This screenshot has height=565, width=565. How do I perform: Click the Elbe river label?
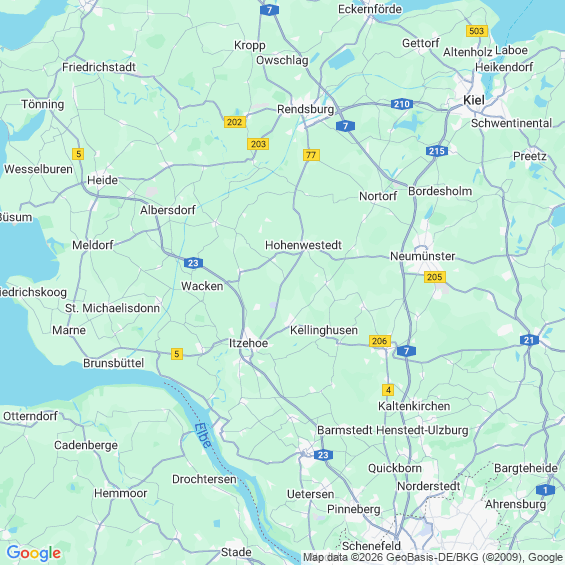[203, 435]
